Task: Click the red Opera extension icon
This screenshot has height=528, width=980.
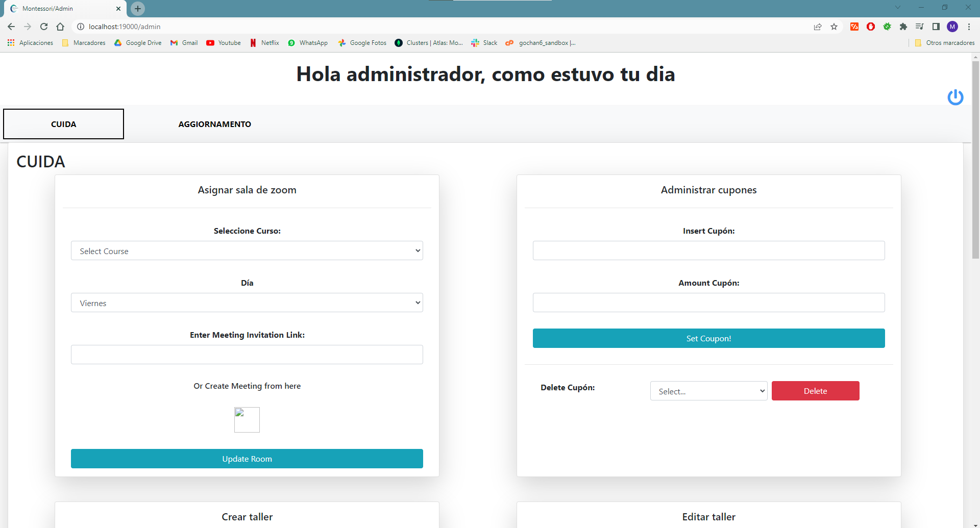Action: coord(871,27)
